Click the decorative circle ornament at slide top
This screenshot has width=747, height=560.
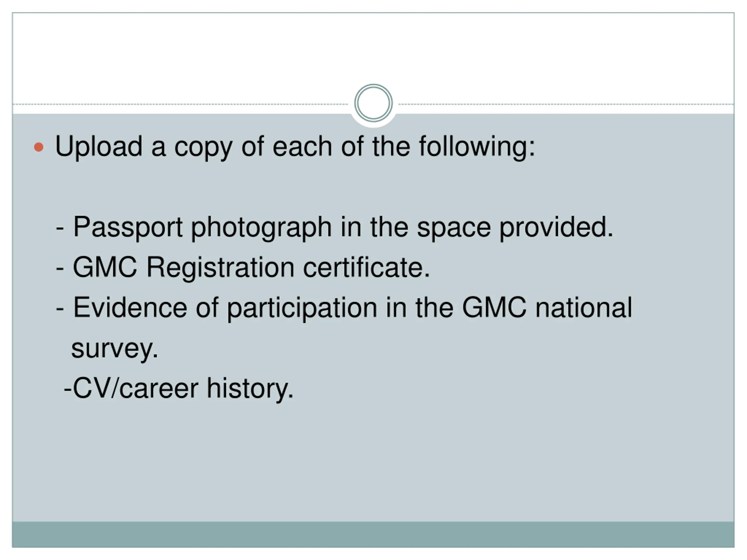(x=373, y=103)
